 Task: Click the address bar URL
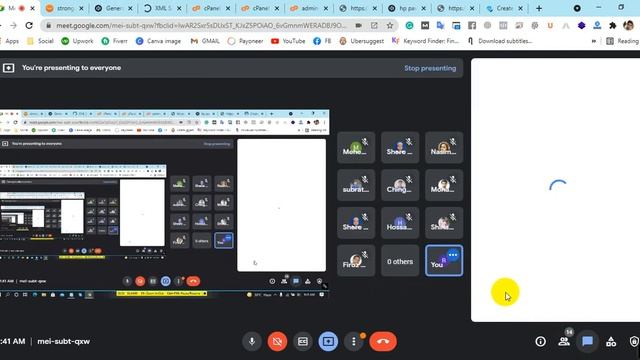[201, 25]
